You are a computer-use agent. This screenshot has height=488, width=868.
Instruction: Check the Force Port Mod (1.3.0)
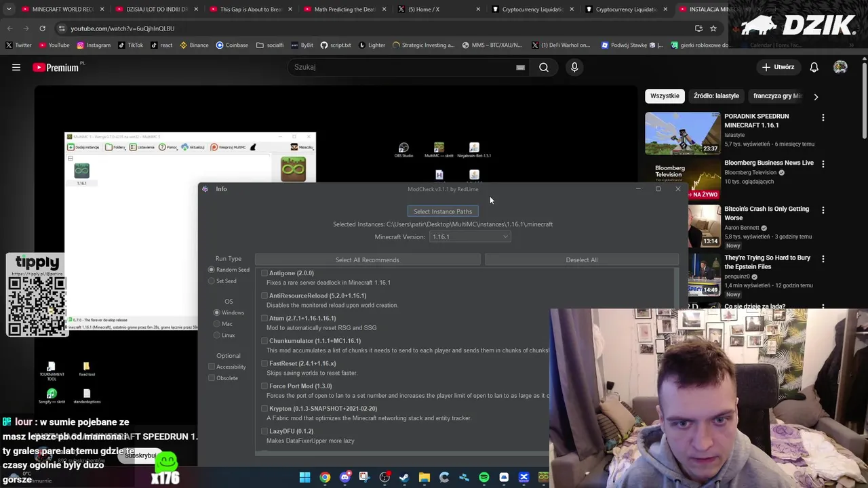click(264, 386)
